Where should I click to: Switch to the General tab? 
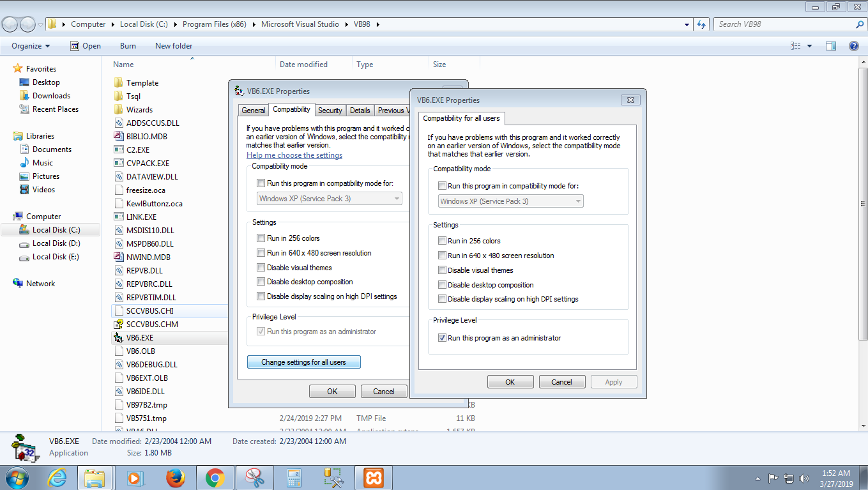[254, 111]
